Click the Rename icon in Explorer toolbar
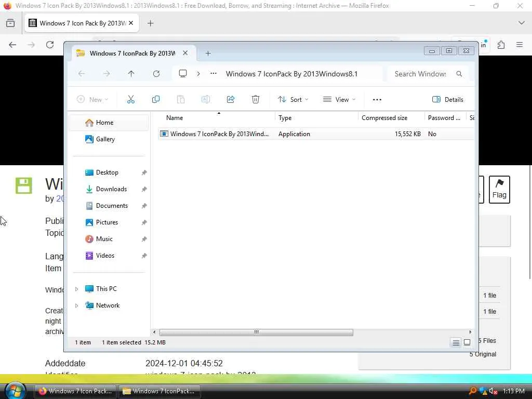This screenshot has height=399, width=532. tap(206, 99)
